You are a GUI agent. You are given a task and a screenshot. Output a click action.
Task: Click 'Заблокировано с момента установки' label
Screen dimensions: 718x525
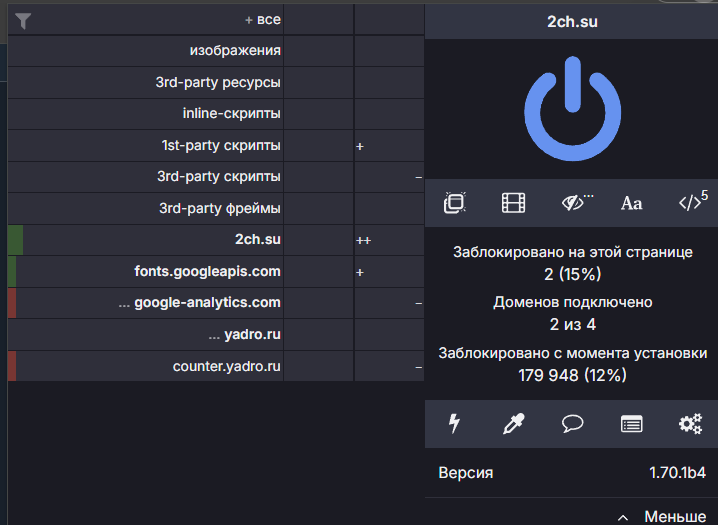(x=572, y=353)
